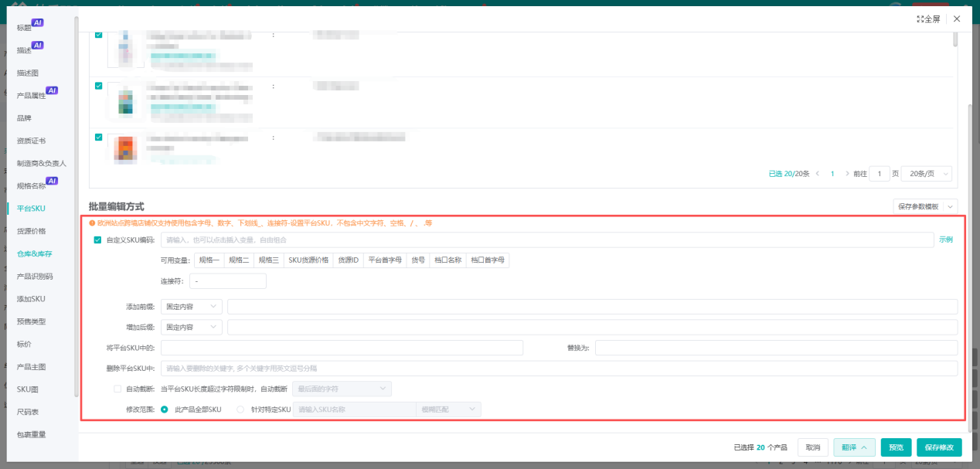The width and height of the screenshot is (980, 469).
Task: Expand the 保存参数模板 dropdown arrow
Action: coord(950,206)
